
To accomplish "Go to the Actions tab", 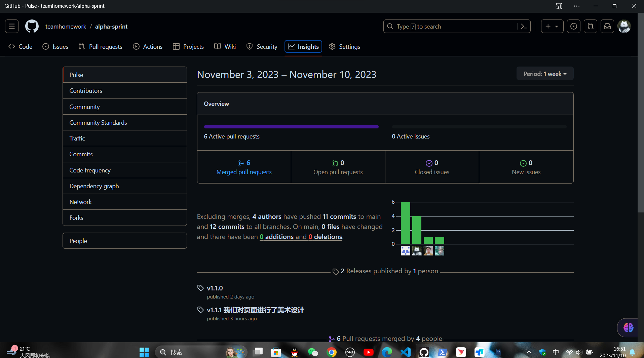I will coord(148,46).
